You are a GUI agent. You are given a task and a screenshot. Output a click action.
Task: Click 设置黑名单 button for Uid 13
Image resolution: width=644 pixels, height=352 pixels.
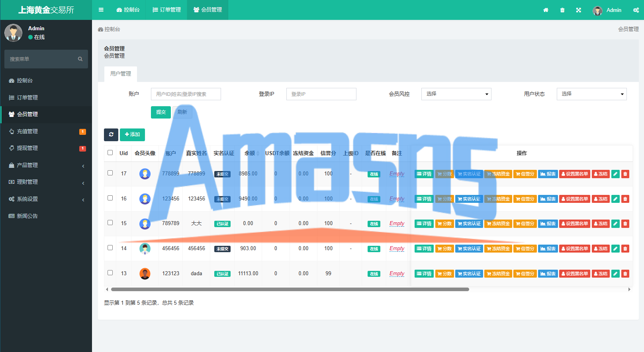575,274
